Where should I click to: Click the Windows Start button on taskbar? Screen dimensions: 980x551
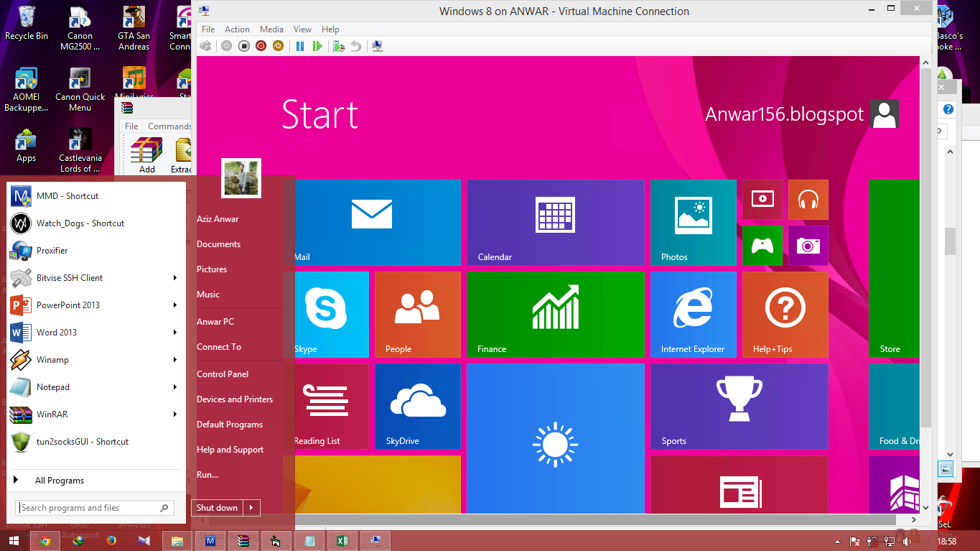[x=14, y=541]
